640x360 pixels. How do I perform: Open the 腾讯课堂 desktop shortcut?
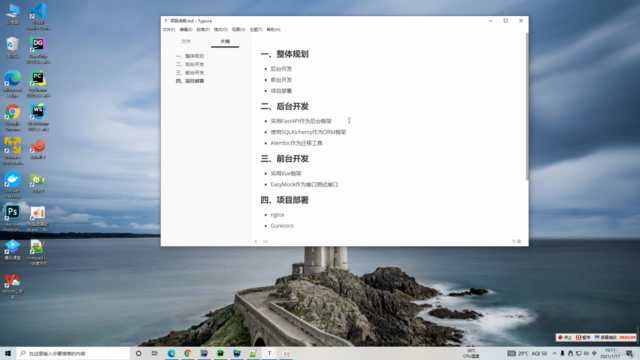pos(13,250)
